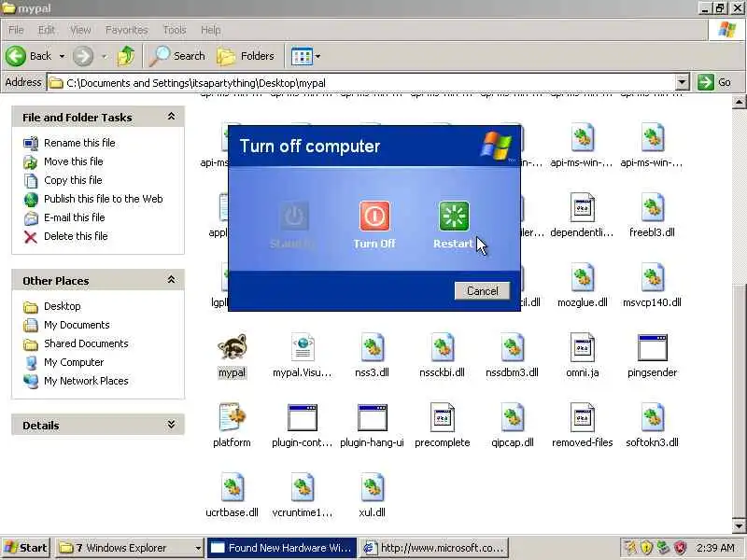Select the platform file icon
This screenshot has width=747, height=560.
tap(232, 417)
